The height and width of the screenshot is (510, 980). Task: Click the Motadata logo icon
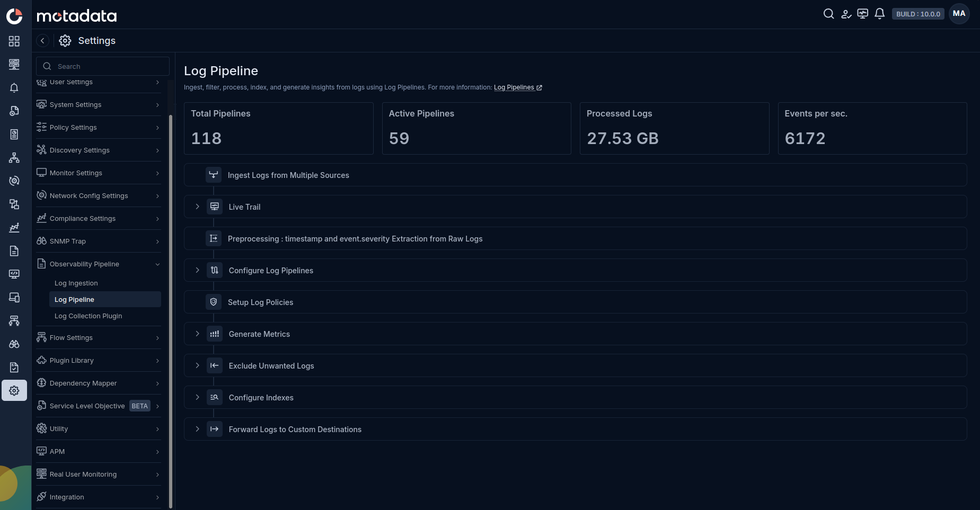(14, 16)
